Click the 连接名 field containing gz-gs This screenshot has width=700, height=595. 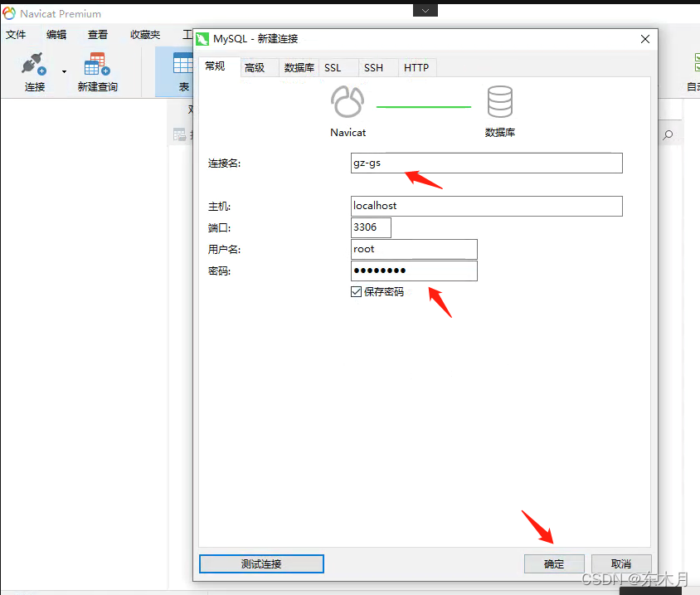[x=487, y=163]
